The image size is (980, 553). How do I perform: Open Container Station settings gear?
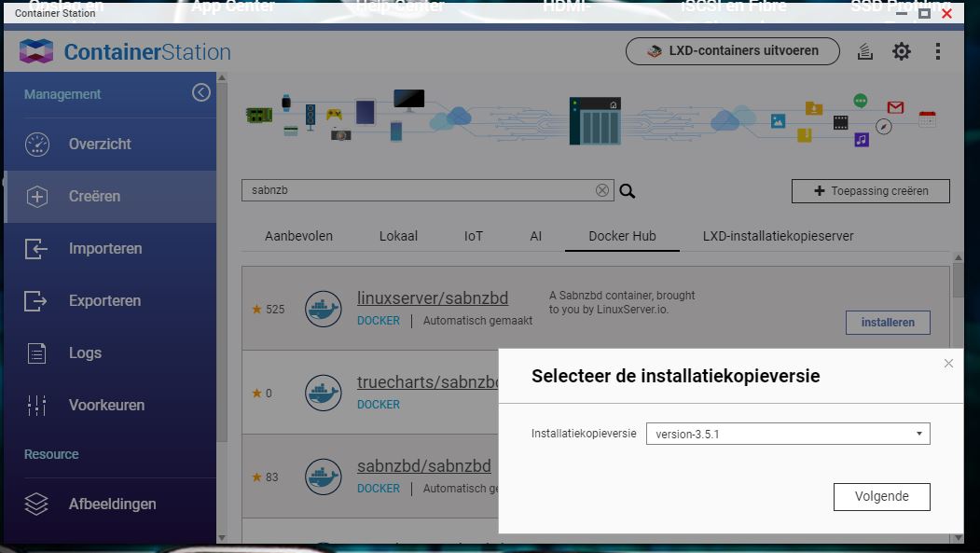coord(901,51)
